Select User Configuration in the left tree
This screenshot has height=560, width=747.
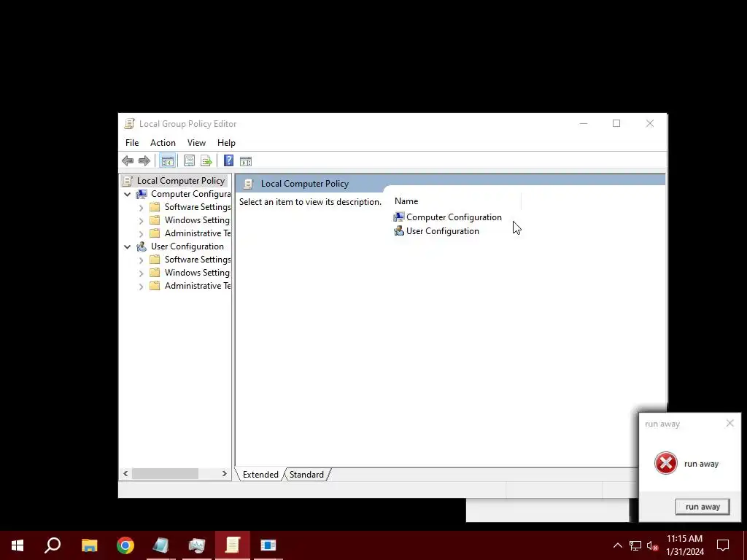[x=187, y=246]
